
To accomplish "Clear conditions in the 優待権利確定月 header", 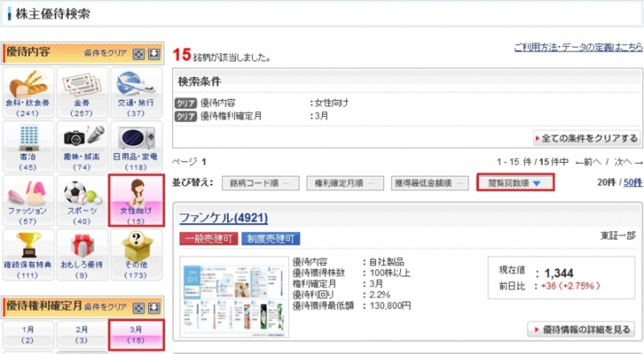I will (106, 307).
